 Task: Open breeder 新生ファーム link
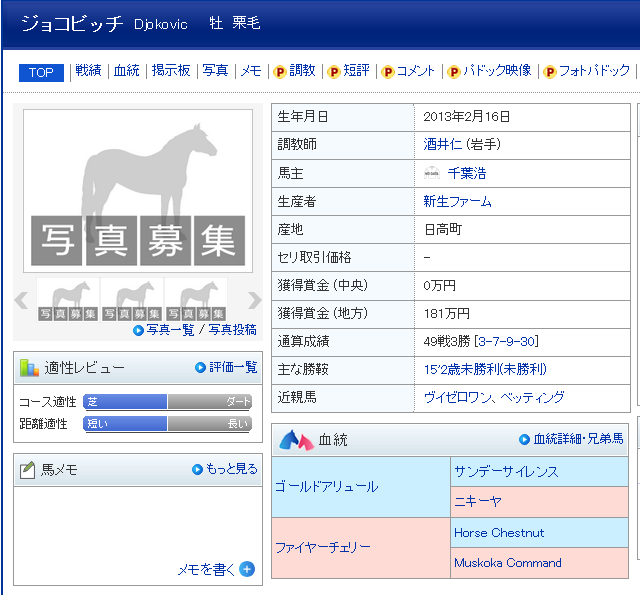457,201
